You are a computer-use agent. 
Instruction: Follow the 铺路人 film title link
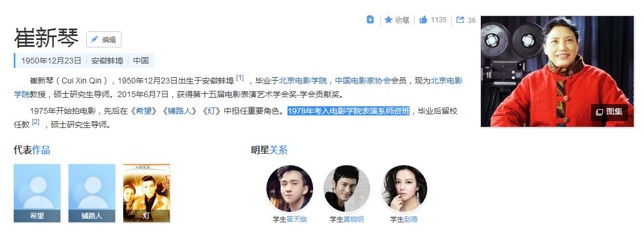point(180,111)
